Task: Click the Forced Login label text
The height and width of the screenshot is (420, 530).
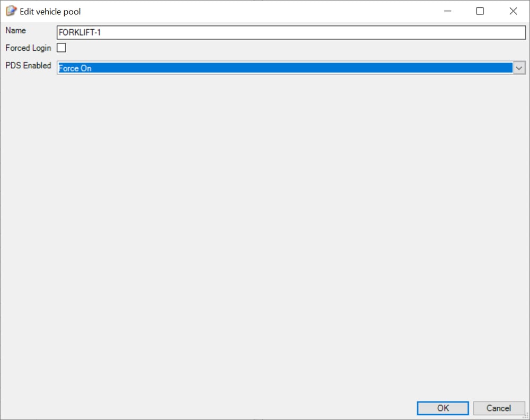Action: 28,48
